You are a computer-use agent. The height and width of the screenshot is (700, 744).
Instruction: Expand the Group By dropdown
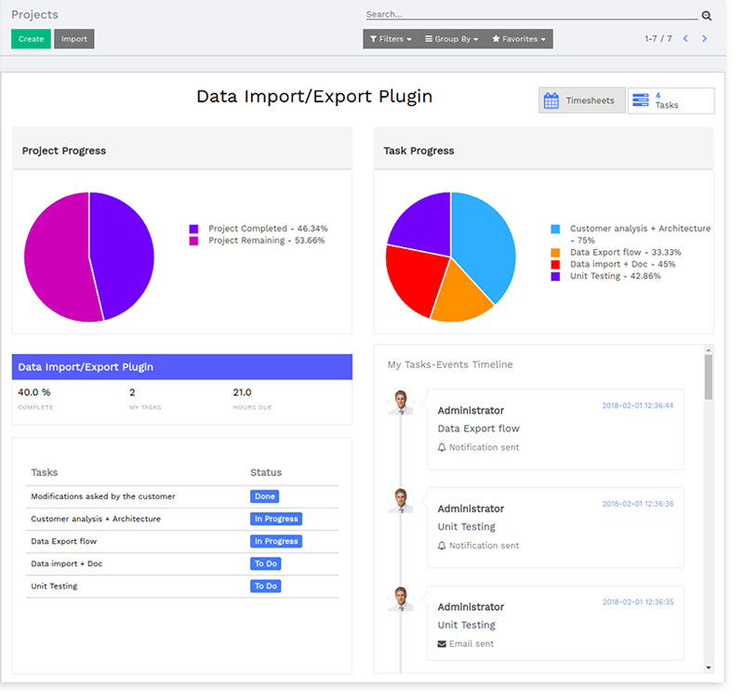(451, 39)
